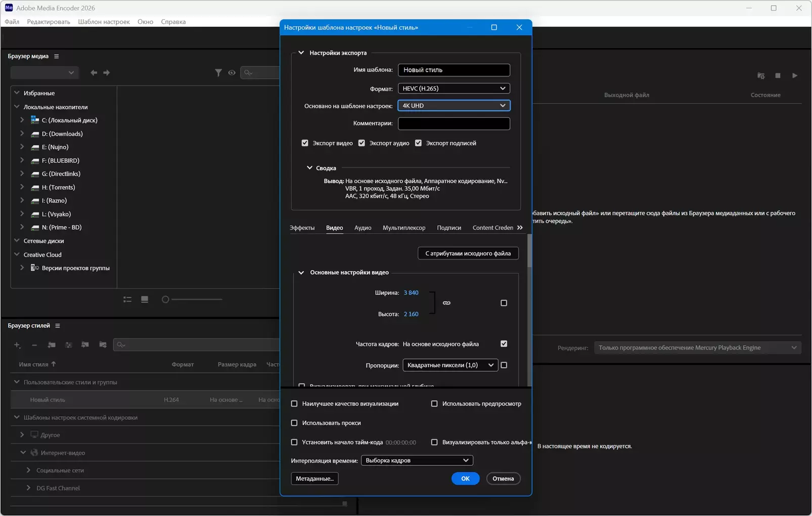The height and width of the screenshot is (516, 812).
Task: Toggle the width-height link chain icon
Action: point(446,303)
